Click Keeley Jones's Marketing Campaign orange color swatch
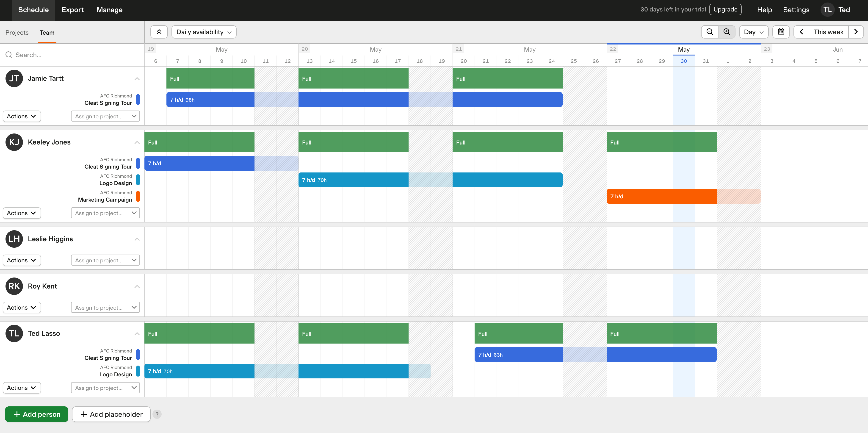Viewport: 868px width, 433px height. (x=138, y=196)
